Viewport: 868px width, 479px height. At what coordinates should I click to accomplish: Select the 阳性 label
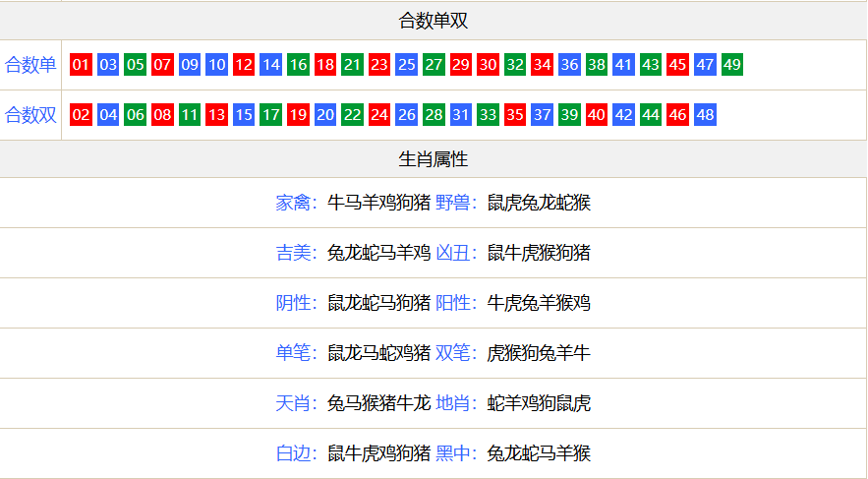pyautogui.click(x=454, y=303)
